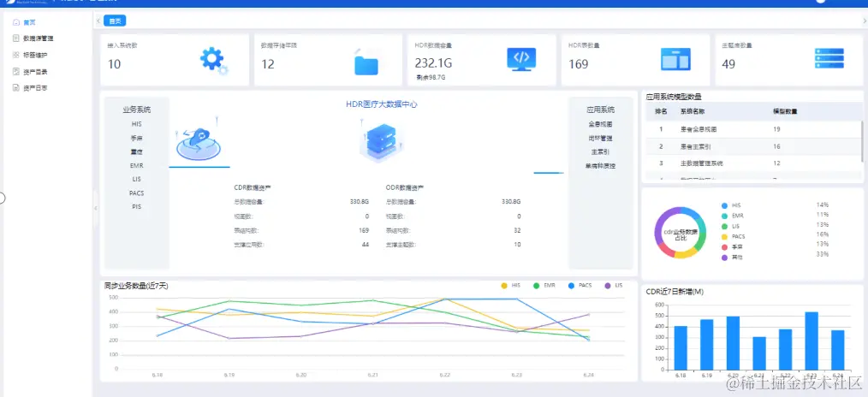The image size is (868, 397).
Task: Click the 232.1G HDR capacity value
Action: 433,63
